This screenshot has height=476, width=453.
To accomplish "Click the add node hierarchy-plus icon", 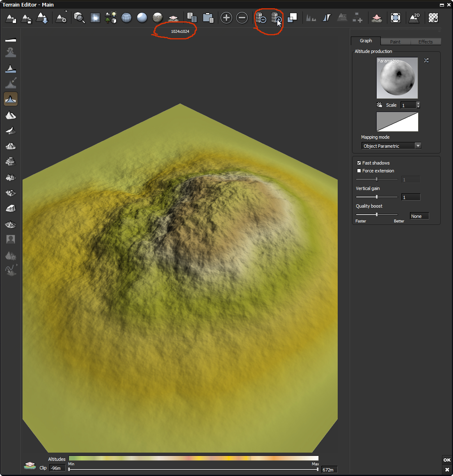I will (358, 18).
